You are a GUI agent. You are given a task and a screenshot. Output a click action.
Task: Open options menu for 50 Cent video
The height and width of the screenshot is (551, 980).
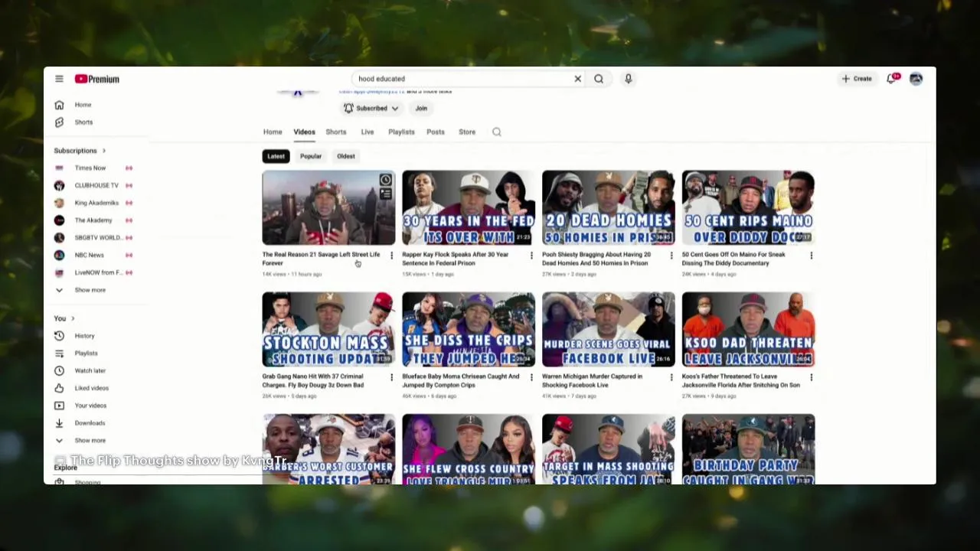tap(812, 256)
